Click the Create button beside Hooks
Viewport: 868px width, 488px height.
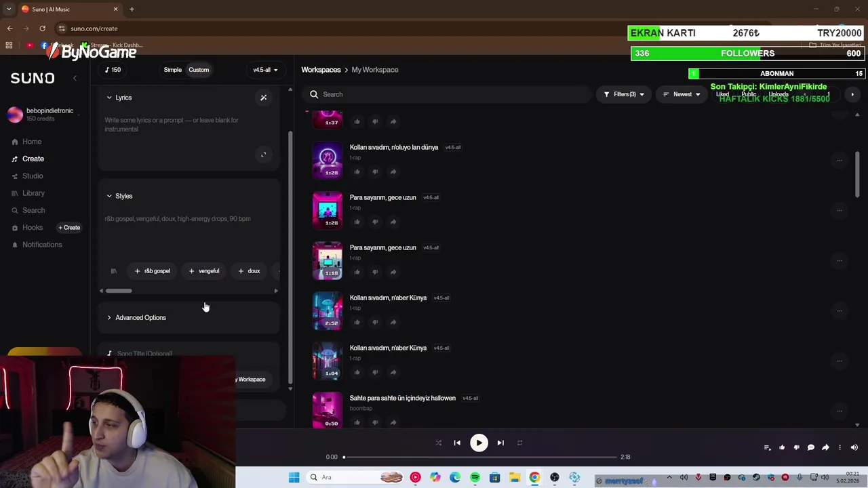pyautogui.click(x=69, y=228)
